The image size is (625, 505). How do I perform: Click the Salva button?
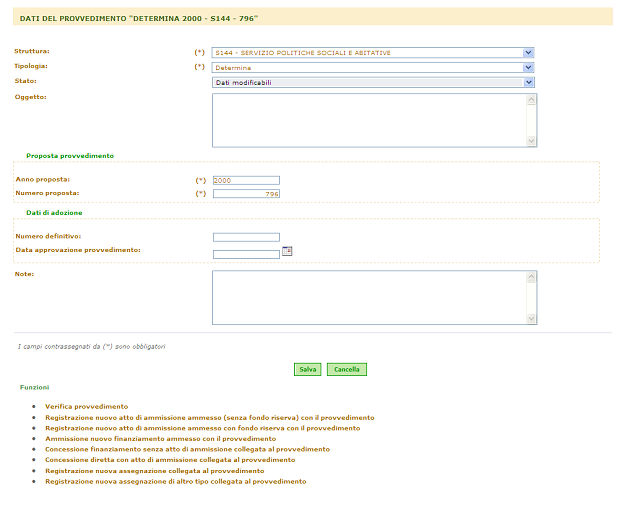click(308, 369)
